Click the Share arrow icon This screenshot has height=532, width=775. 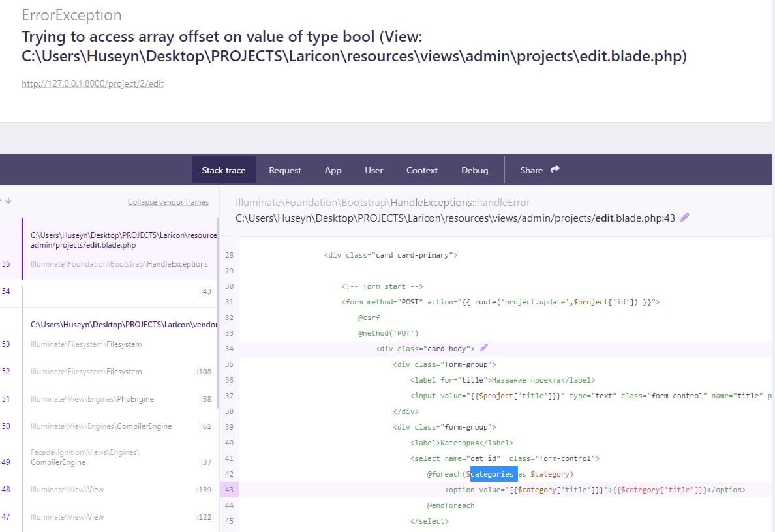(x=555, y=170)
